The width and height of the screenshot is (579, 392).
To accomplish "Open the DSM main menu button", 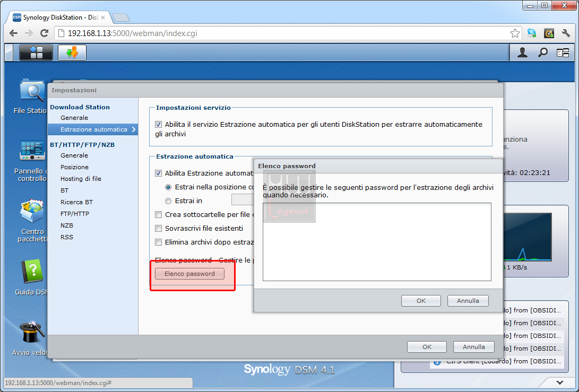I will (36, 53).
